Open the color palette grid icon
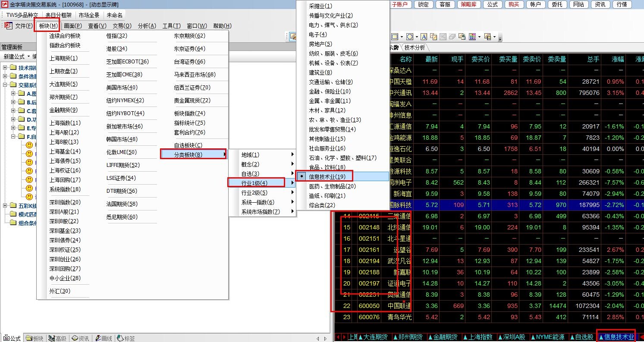 pos(472,37)
